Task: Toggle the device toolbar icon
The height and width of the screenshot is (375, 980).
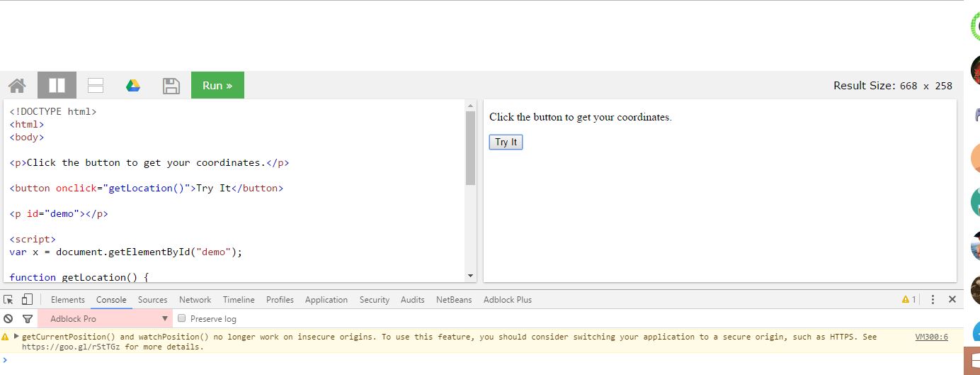Action: point(27,300)
